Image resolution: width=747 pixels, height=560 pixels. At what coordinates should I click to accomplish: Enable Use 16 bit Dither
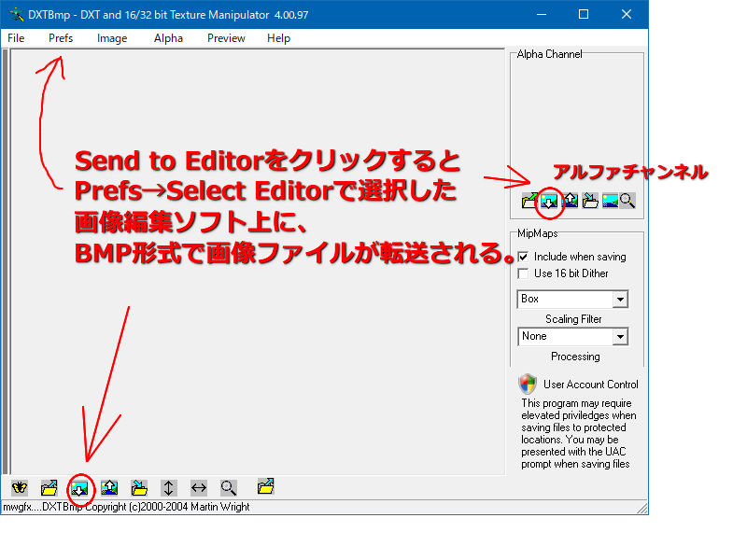coord(523,273)
